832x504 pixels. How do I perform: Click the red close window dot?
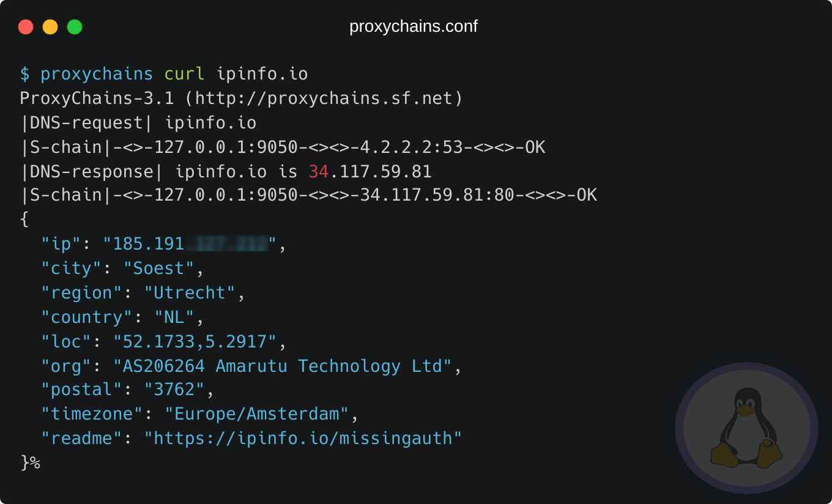(x=26, y=27)
